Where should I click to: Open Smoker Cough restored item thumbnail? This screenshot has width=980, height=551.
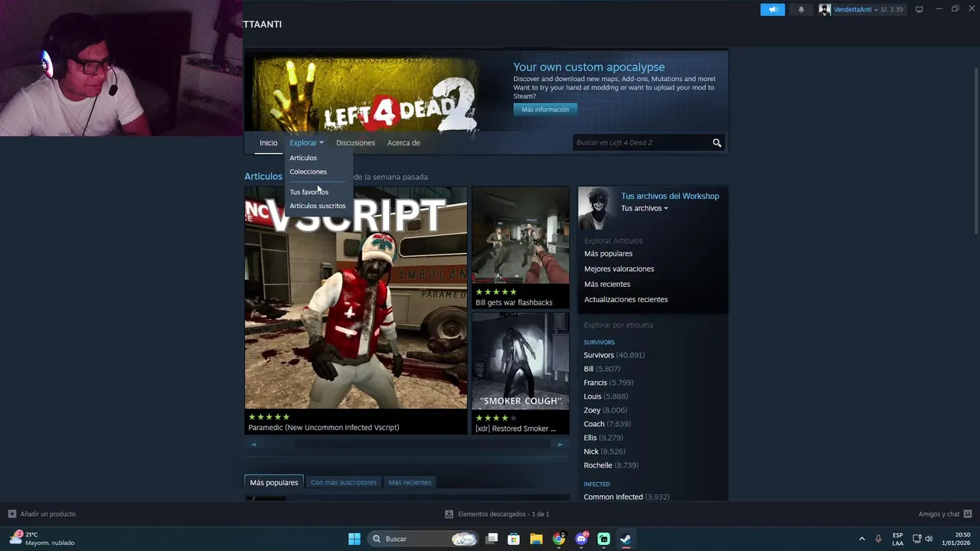tap(521, 361)
